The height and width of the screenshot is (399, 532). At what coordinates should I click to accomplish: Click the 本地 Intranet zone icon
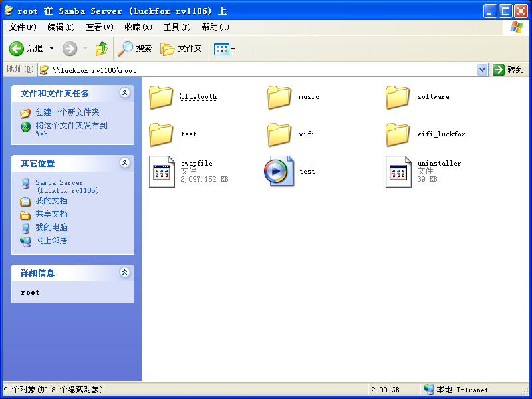[429, 390]
